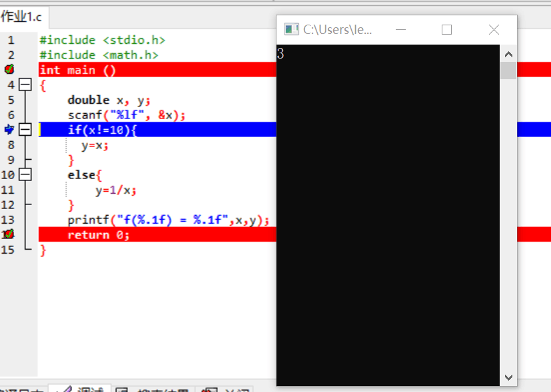This screenshot has height=392, width=551.
Task: Open the console window's system menu icon
Action: coord(291,29)
